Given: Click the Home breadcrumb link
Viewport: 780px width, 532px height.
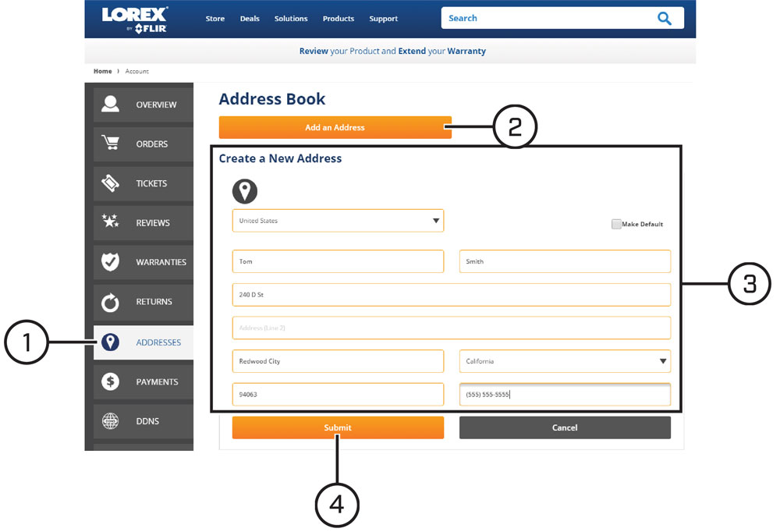Looking at the screenshot, I should (102, 71).
